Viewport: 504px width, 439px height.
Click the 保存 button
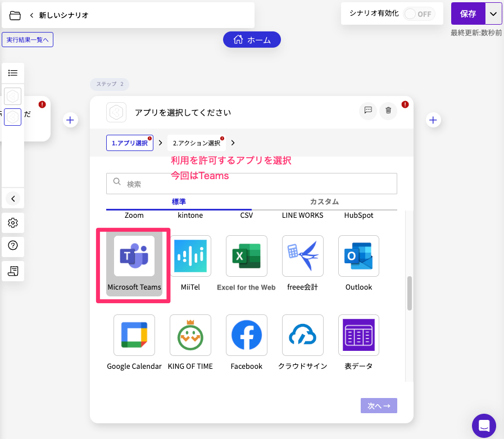[x=468, y=14]
